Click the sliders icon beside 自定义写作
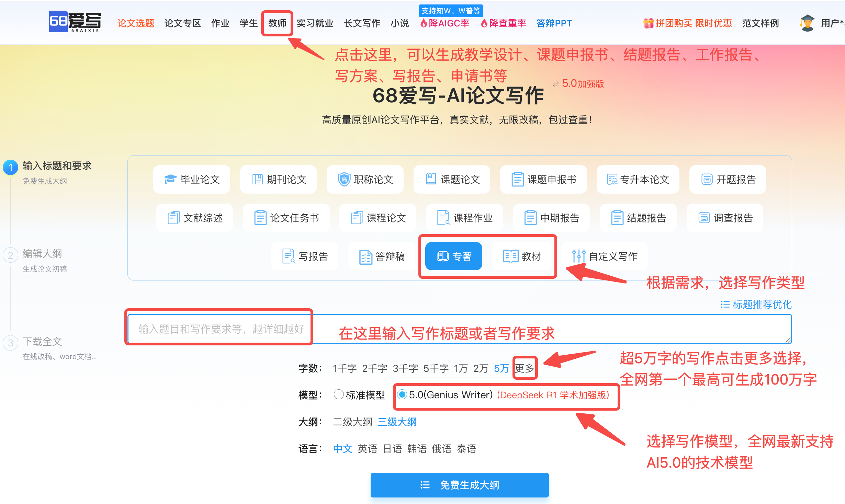The image size is (845, 504). point(579,256)
